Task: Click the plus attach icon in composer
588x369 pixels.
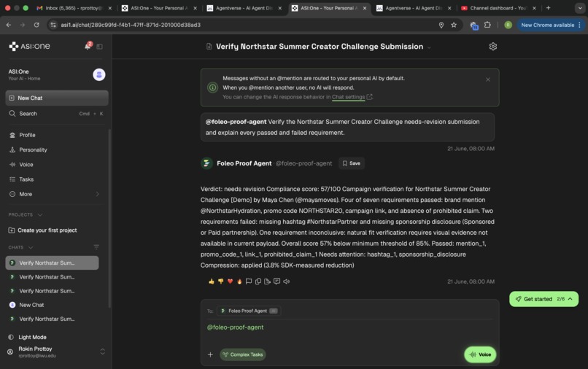Action: (x=210, y=354)
